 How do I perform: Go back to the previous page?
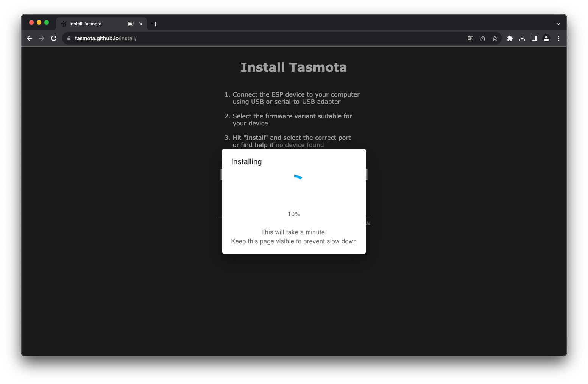pyautogui.click(x=30, y=38)
